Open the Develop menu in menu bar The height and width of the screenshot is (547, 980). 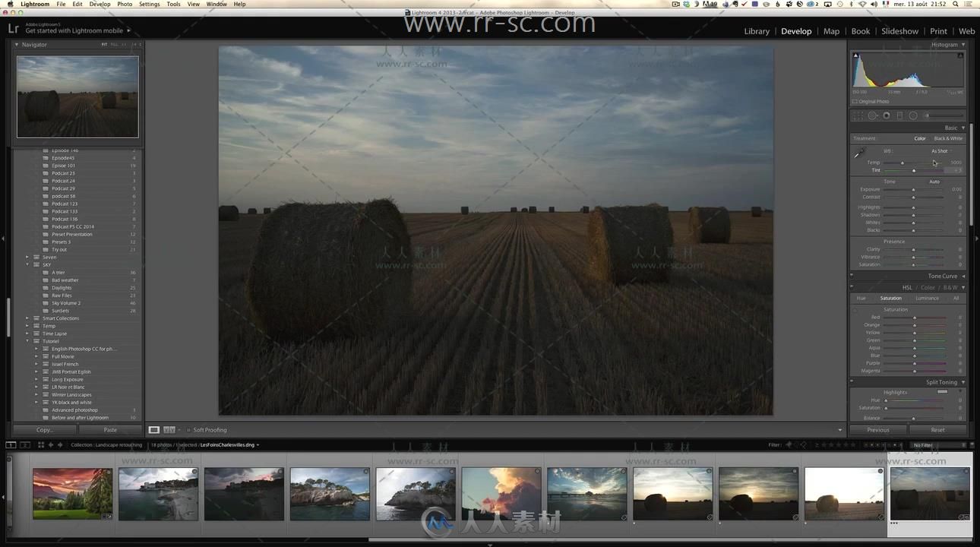coord(100,4)
